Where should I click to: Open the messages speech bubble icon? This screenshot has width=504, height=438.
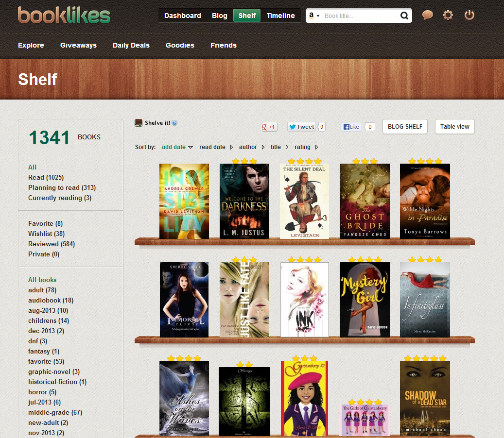tap(427, 15)
